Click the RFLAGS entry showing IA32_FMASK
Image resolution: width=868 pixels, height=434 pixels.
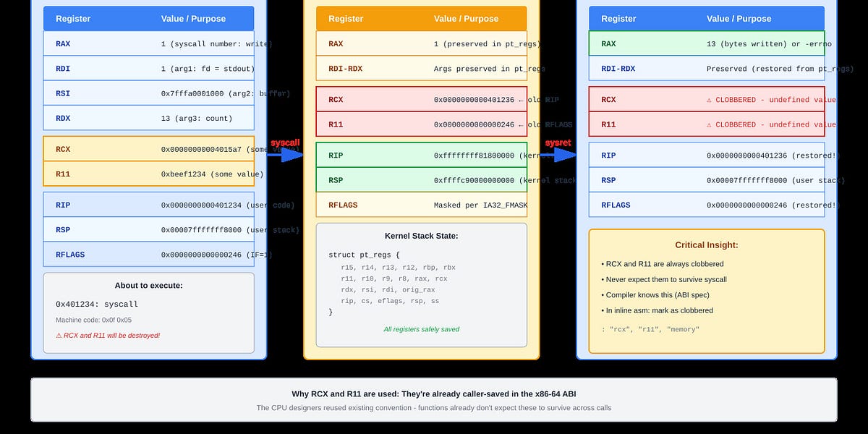point(422,205)
